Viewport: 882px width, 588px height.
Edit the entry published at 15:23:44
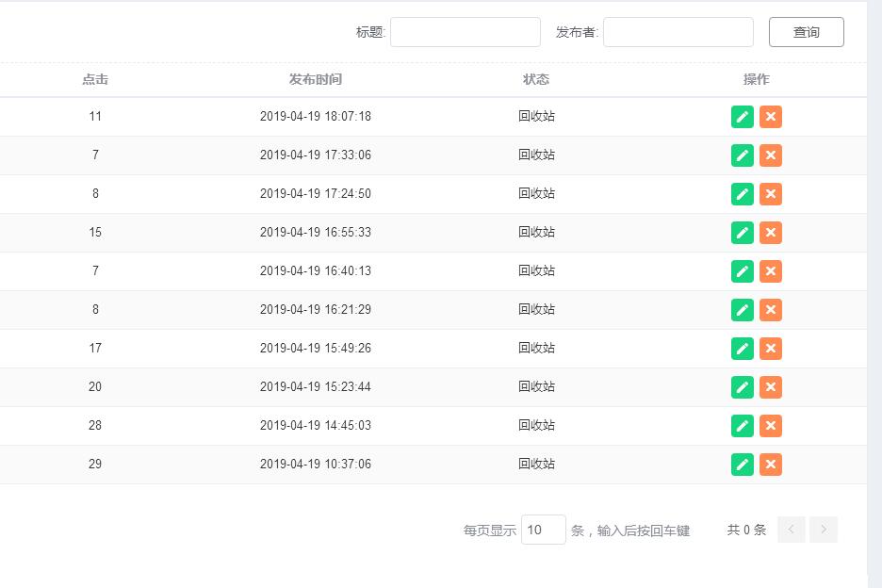pyautogui.click(x=743, y=387)
